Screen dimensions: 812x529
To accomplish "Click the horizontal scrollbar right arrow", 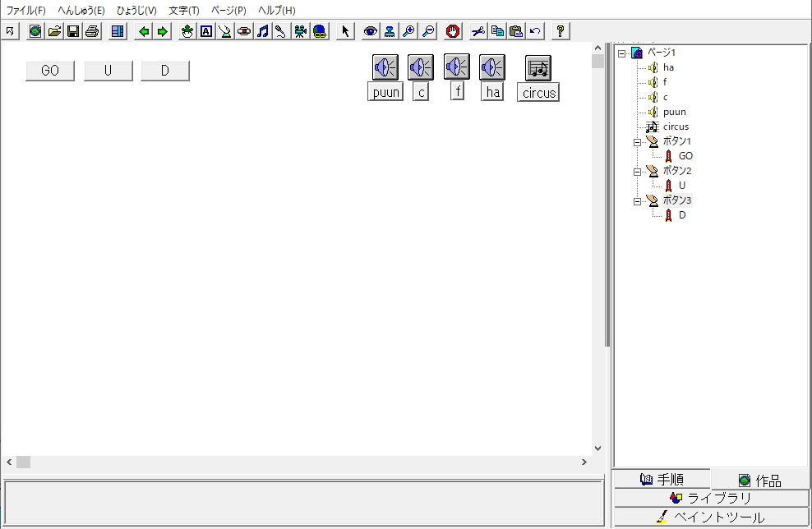I will click(584, 462).
